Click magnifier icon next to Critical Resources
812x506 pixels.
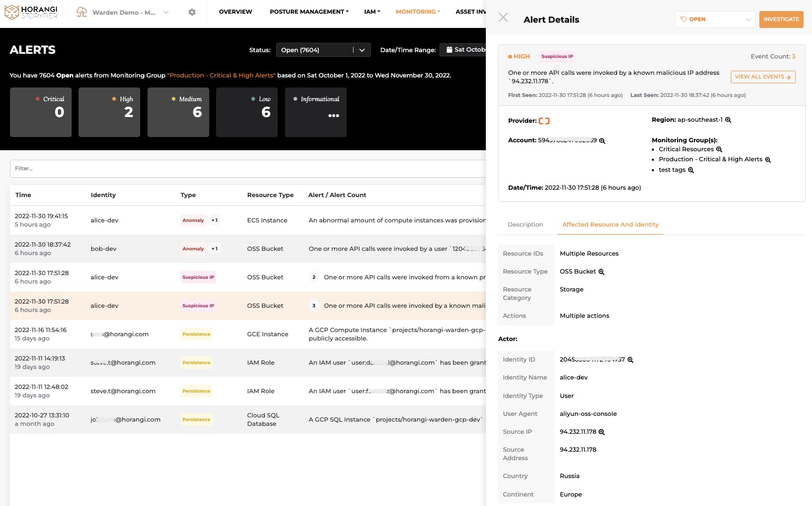click(x=719, y=150)
